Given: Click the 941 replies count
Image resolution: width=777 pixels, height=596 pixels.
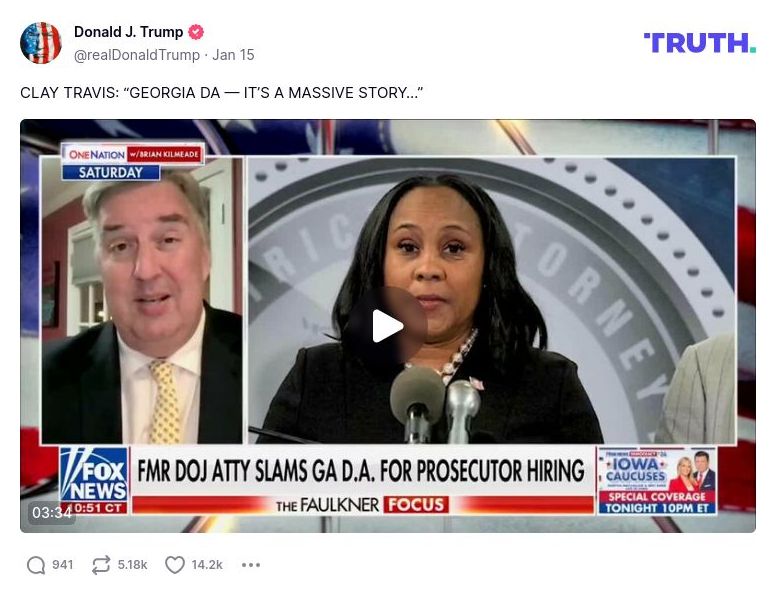Looking at the screenshot, I should 62,565.
